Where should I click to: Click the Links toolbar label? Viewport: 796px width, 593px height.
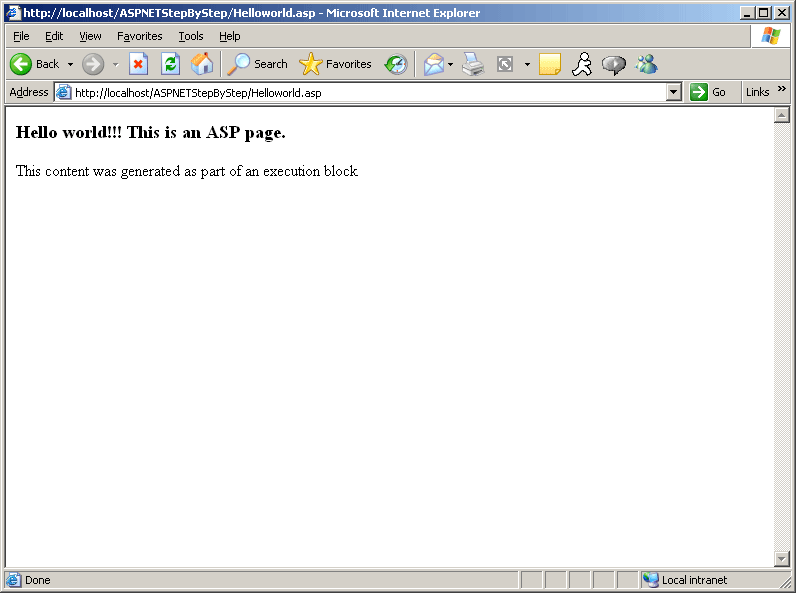point(757,92)
